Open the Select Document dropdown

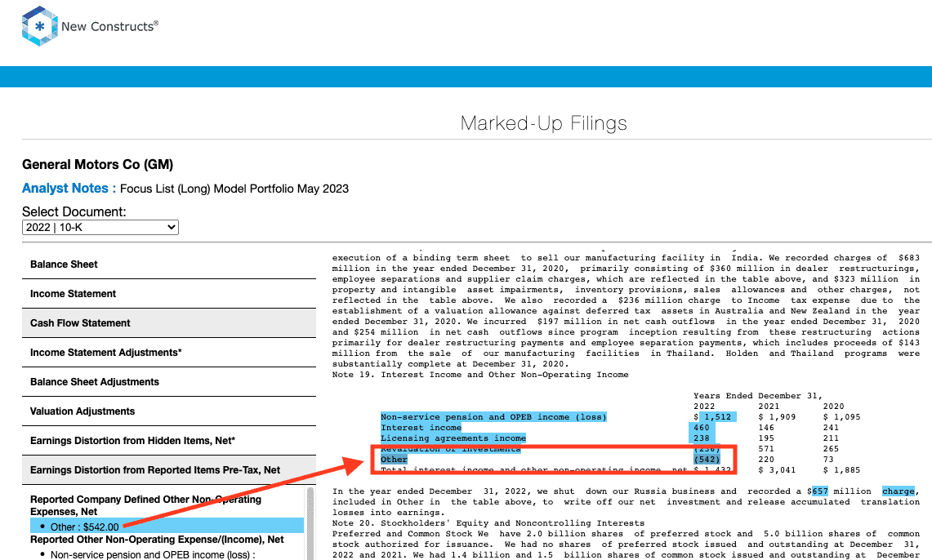(100, 228)
